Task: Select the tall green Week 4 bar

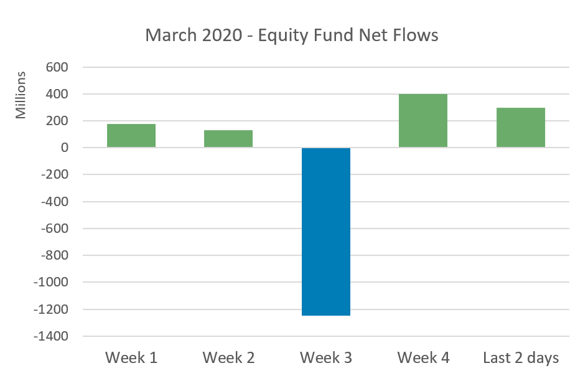Action: (x=423, y=121)
